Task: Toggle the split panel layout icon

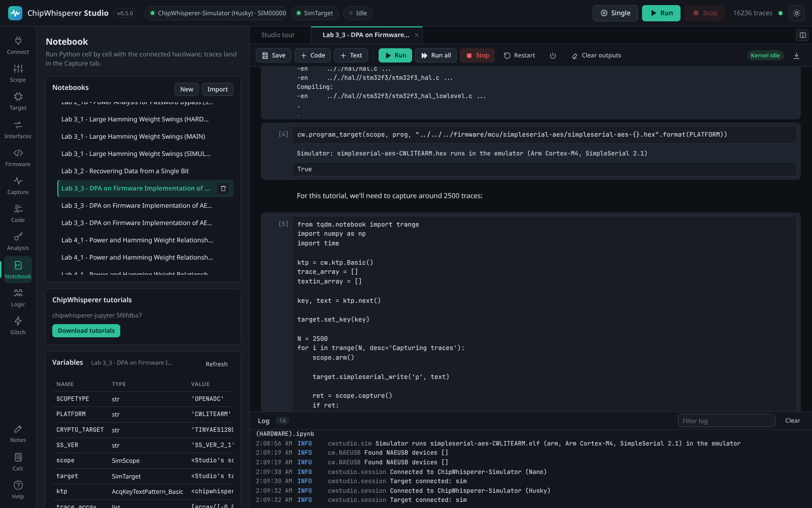Action: click(802, 35)
